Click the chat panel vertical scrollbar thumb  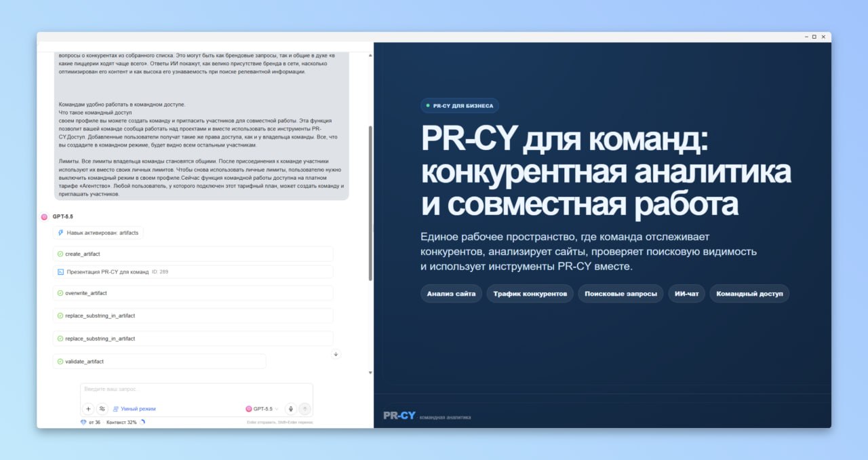(370, 202)
